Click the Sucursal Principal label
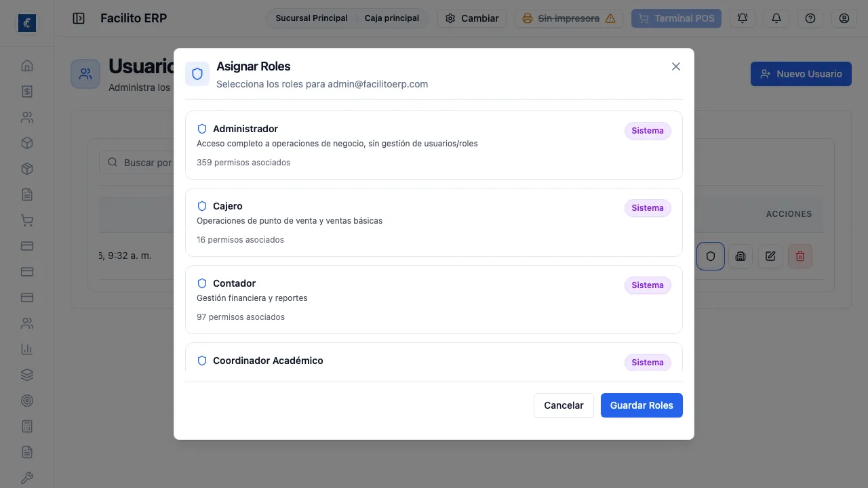 [311, 18]
